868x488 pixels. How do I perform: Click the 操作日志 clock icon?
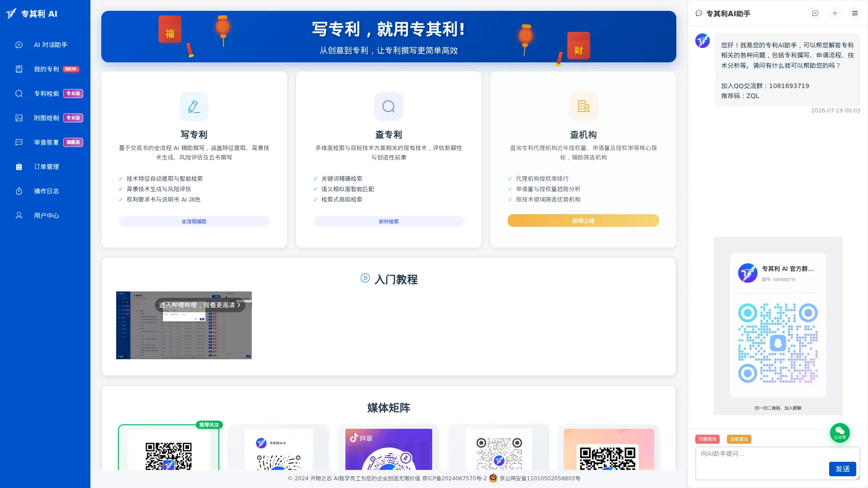click(x=19, y=191)
